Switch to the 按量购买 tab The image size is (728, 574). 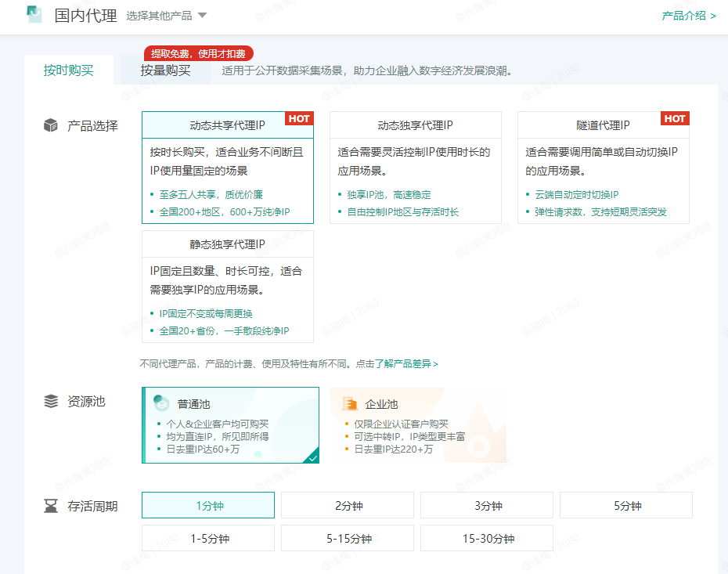coord(165,70)
